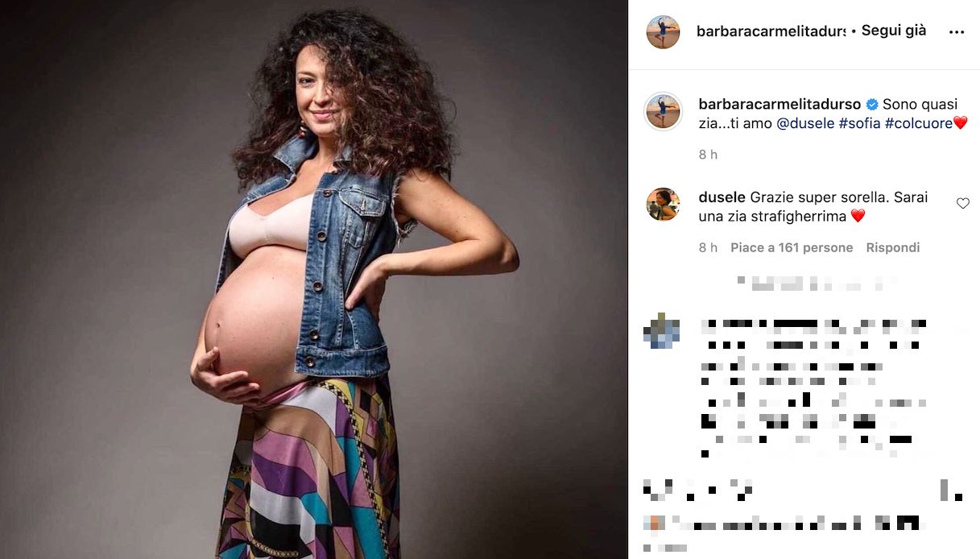
Task: Click barbaracarmelitadurso username in caption
Action: point(779,105)
